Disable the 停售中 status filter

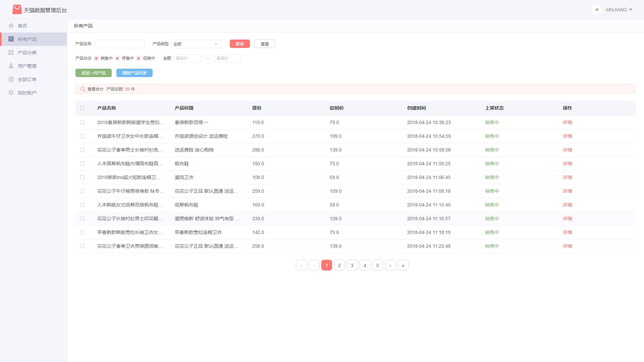(117, 58)
